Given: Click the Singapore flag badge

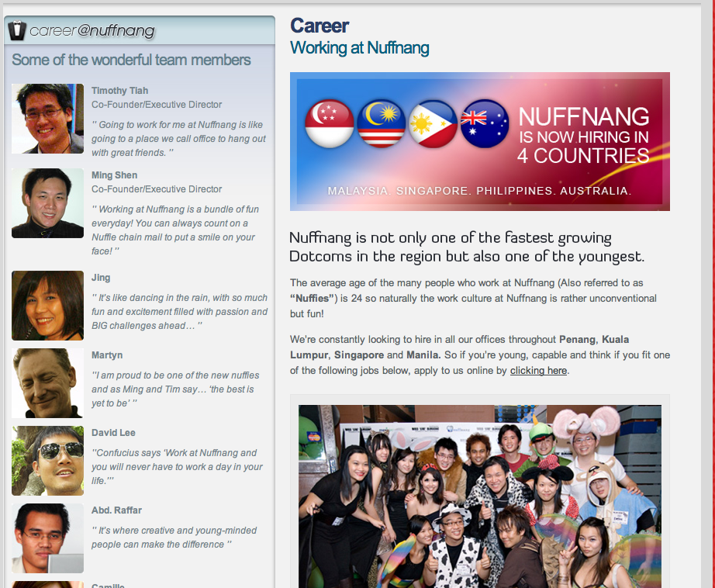Looking at the screenshot, I should tap(330, 123).
